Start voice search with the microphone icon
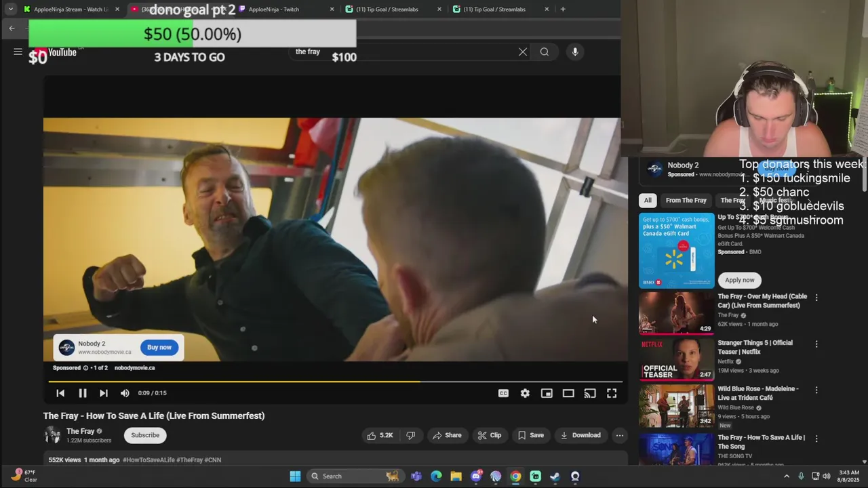Image resolution: width=868 pixels, height=488 pixels. point(575,52)
